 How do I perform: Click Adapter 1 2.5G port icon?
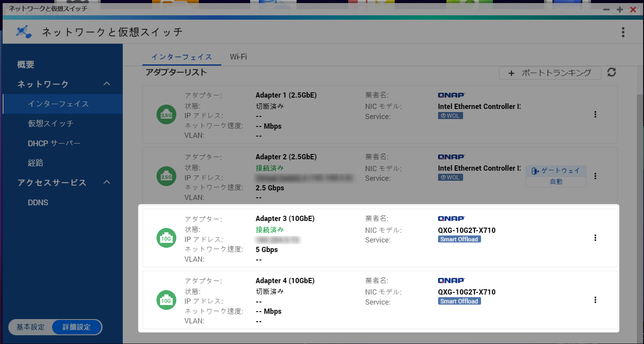[166, 115]
